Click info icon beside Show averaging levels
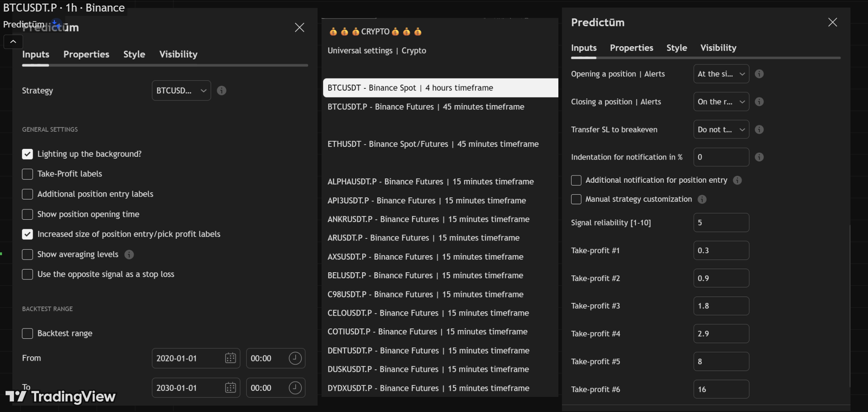The height and width of the screenshot is (412, 868). 129,254
